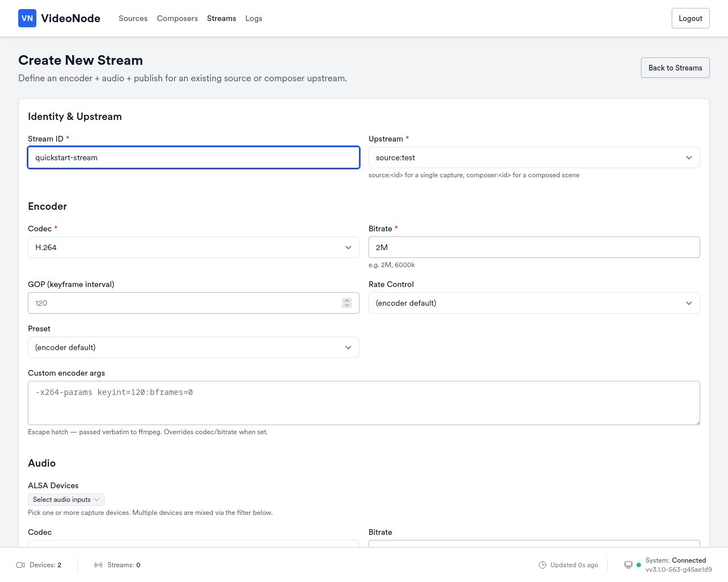
Task: Focus the encoder Bitrate field showing 2M
Action: 534,247
